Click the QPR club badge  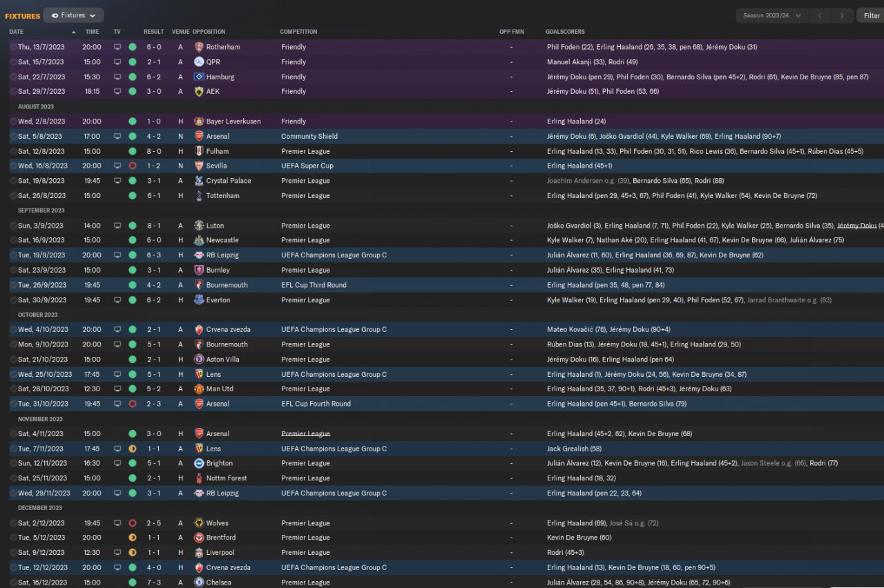pyautogui.click(x=199, y=62)
